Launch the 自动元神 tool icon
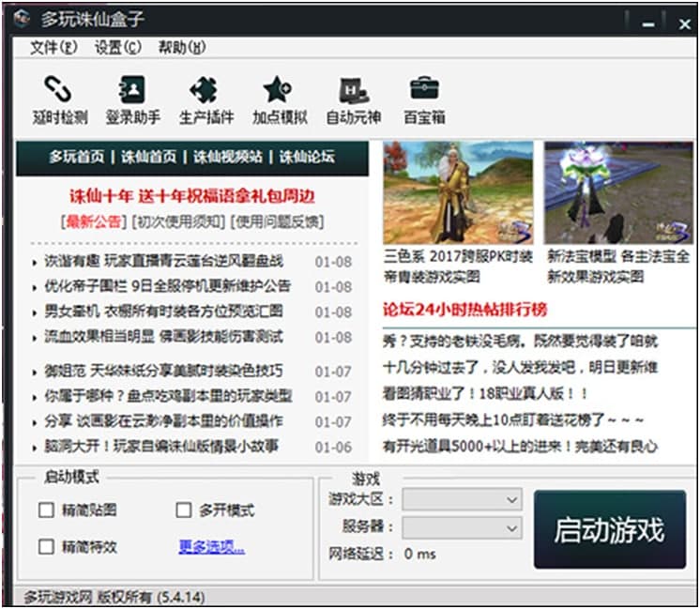 click(353, 90)
